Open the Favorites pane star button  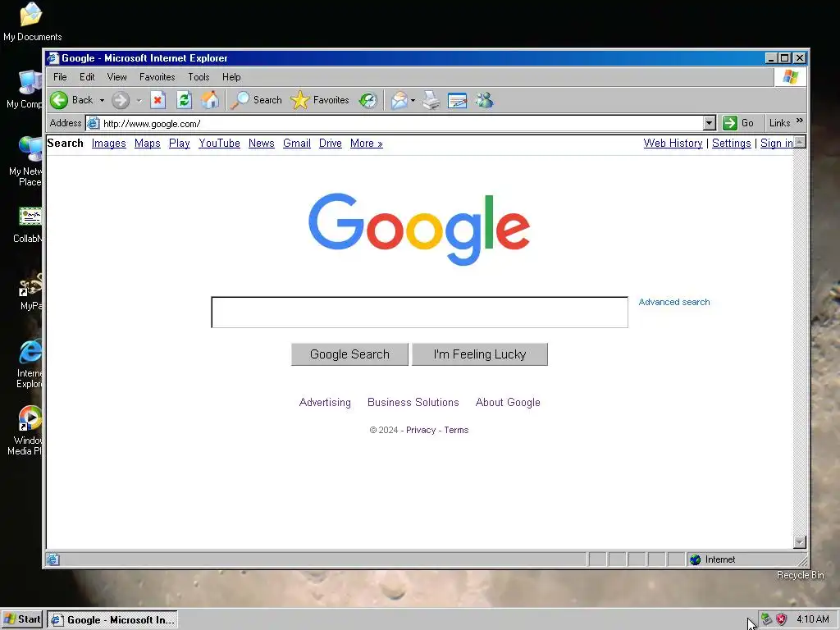(x=320, y=100)
